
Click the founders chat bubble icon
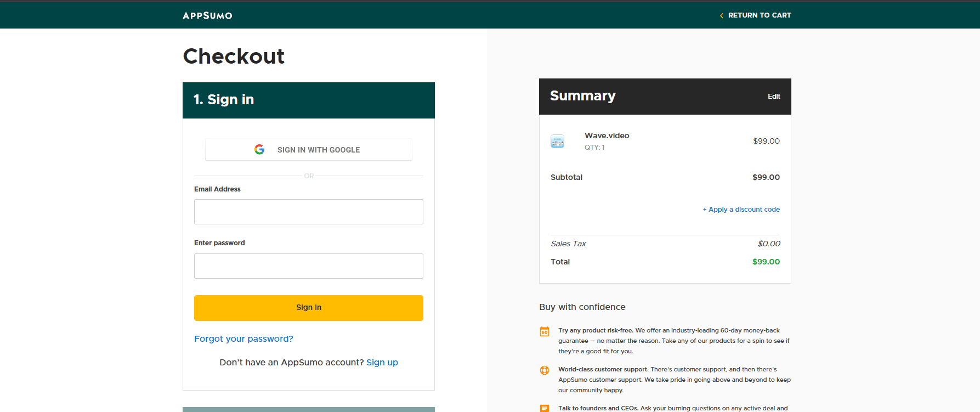(x=545, y=408)
